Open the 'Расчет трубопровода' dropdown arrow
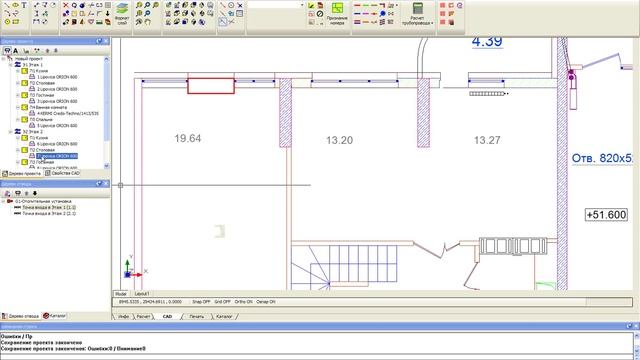The height and width of the screenshot is (360, 640). [x=432, y=23]
